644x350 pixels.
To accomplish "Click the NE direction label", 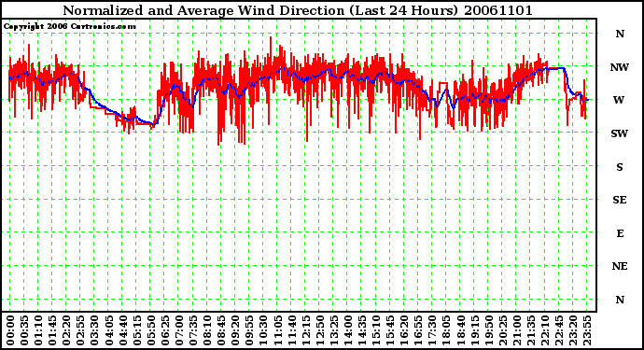I will pyautogui.click(x=620, y=266).
